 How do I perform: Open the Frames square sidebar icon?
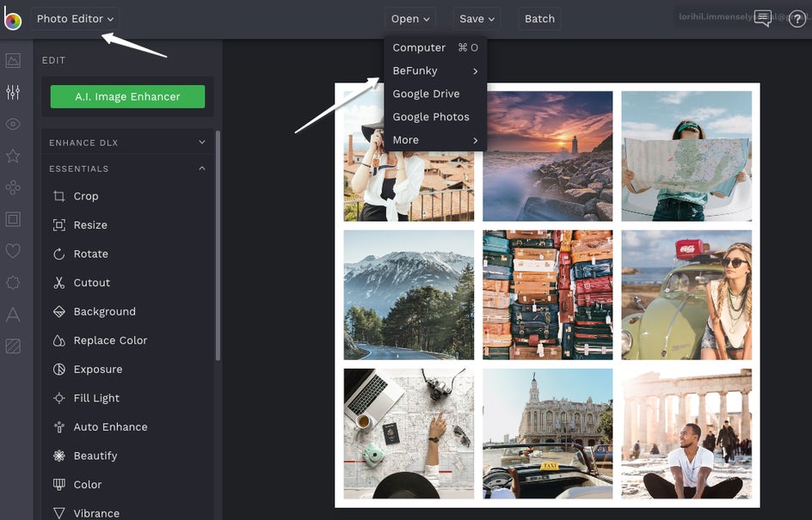[13, 219]
